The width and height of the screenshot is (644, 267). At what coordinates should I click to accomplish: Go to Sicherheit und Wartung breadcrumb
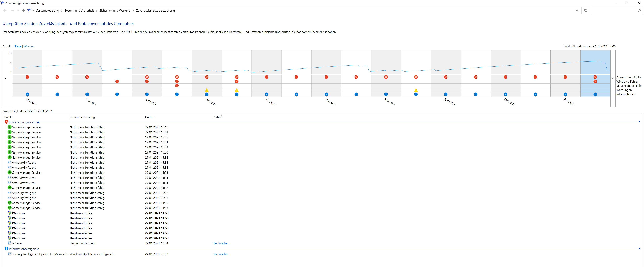tap(115, 11)
